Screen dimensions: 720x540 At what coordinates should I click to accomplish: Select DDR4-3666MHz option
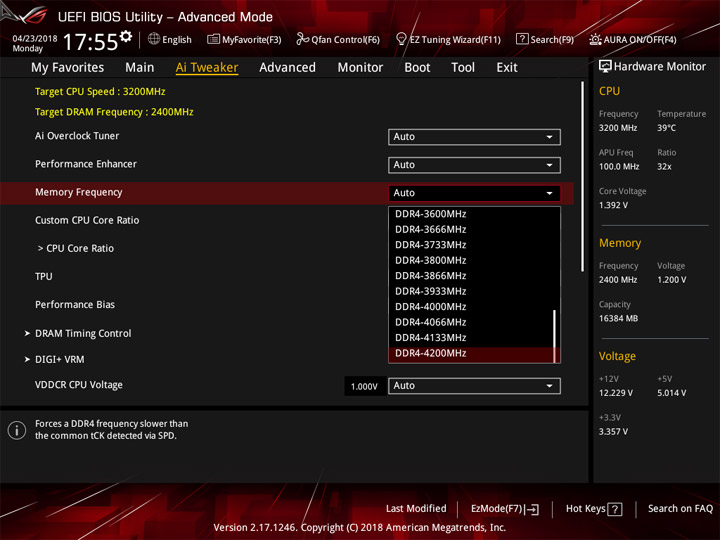pyautogui.click(x=471, y=230)
